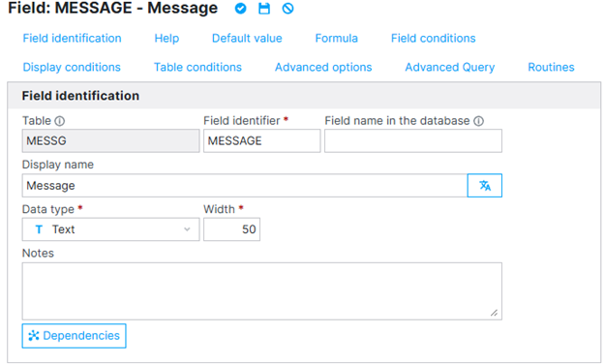Click the 'Width' label
Screen dimensions: 604x364
pyautogui.click(x=219, y=209)
